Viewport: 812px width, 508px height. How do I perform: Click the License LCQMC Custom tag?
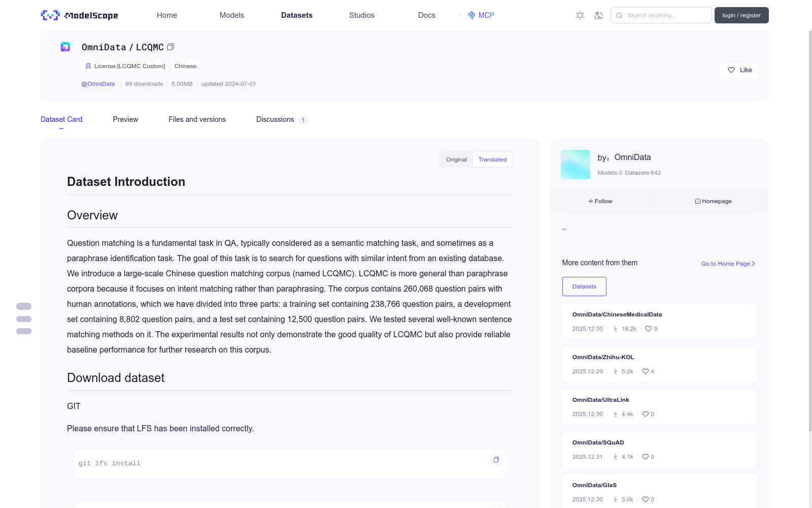click(x=125, y=66)
